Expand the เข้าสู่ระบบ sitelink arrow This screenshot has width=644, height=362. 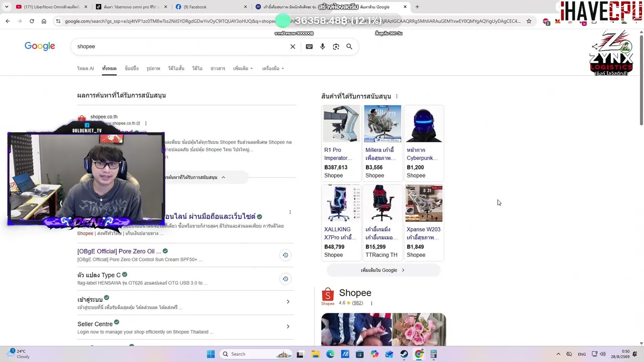click(288, 302)
